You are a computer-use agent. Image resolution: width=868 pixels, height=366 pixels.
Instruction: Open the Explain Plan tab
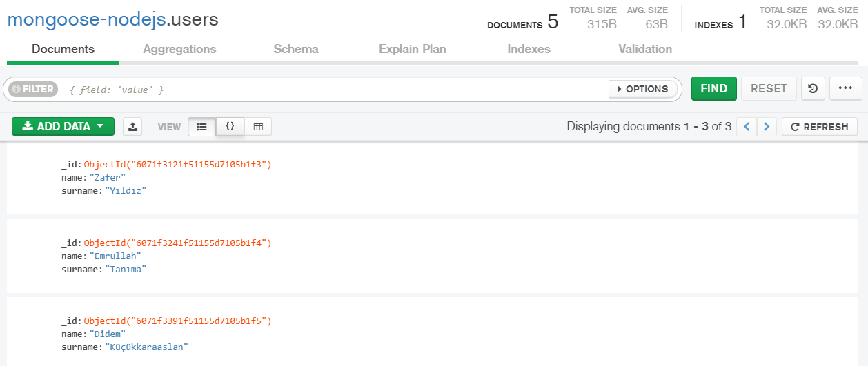click(413, 49)
